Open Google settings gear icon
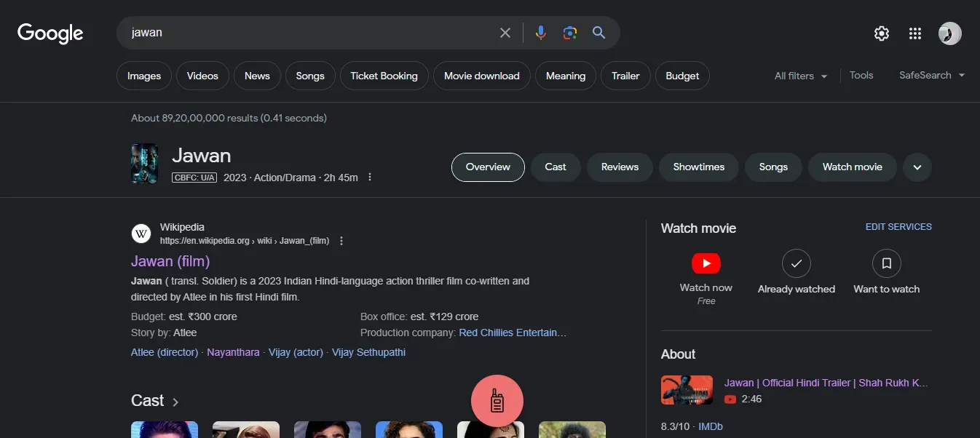980x438 pixels. 882,33
